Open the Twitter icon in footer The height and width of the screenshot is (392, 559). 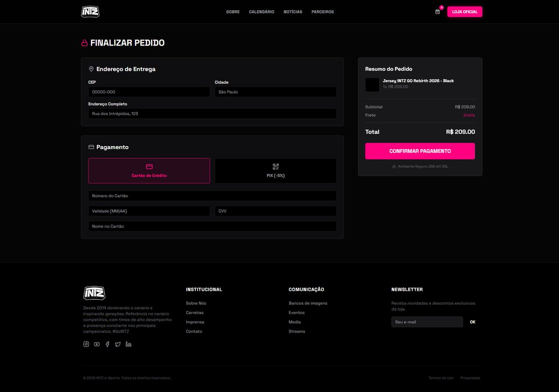(x=118, y=344)
